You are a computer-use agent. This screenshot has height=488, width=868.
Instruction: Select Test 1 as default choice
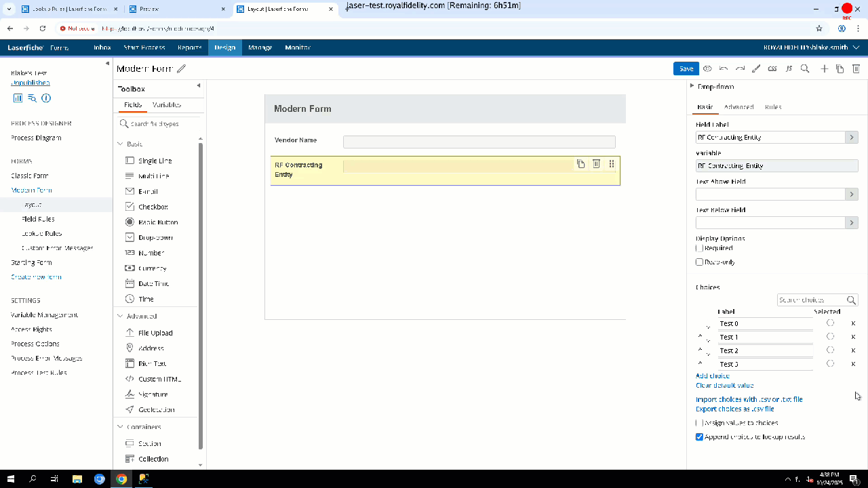click(830, 337)
